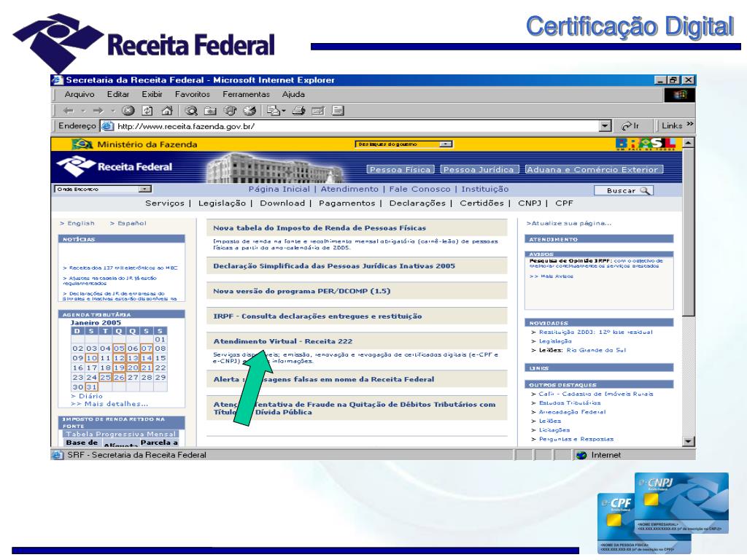
Task: Select the Pessoa Jurídica tab
Action: (x=479, y=169)
